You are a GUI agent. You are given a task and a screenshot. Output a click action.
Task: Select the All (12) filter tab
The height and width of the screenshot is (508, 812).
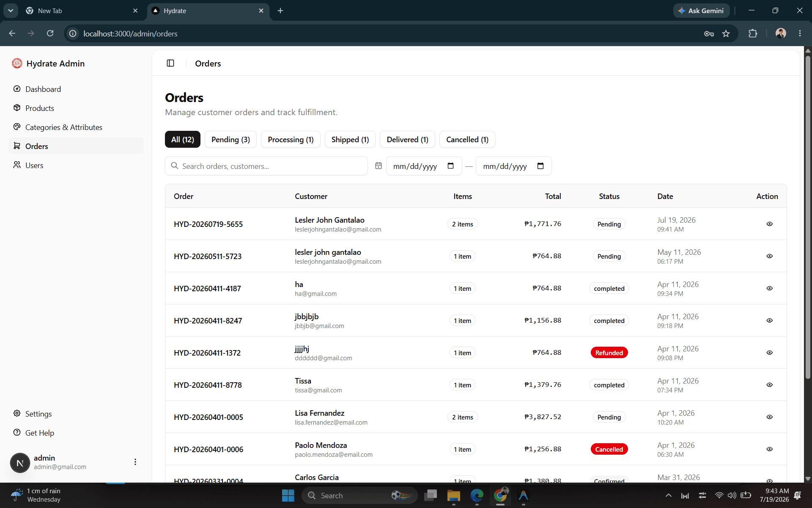183,140
